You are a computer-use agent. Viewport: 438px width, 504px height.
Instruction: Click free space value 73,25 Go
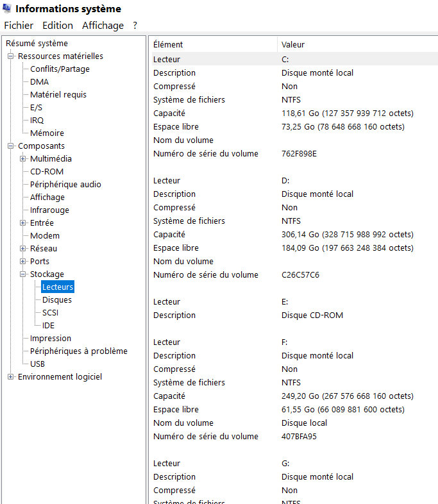pos(343,127)
